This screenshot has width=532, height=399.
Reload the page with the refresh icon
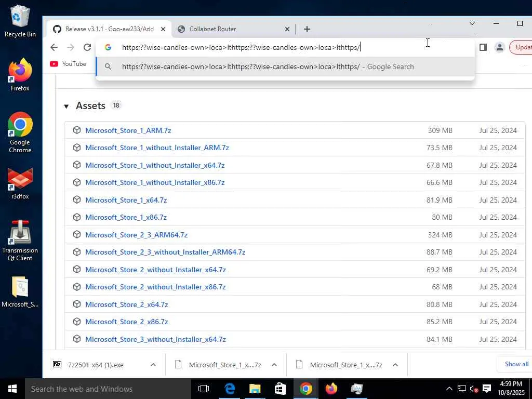87,47
